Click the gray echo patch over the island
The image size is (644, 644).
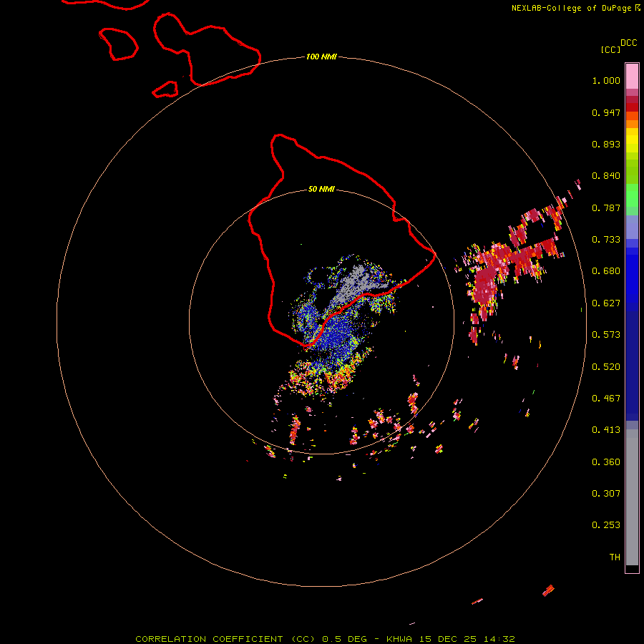tap(354, 284)
